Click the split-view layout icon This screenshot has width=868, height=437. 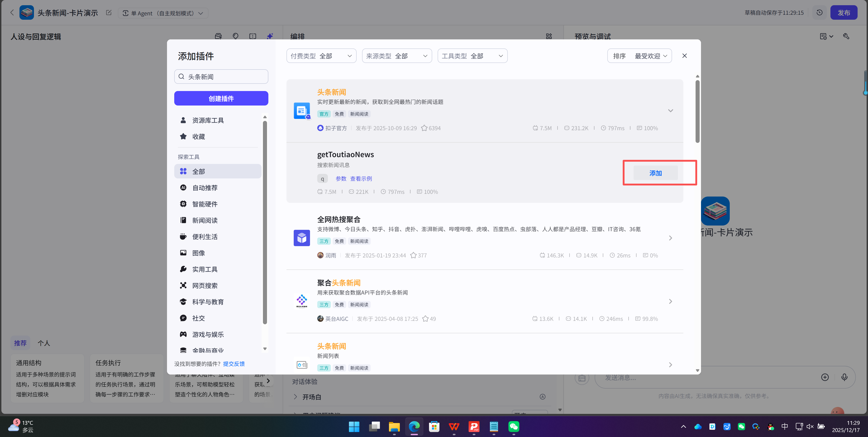pos(253,36)
